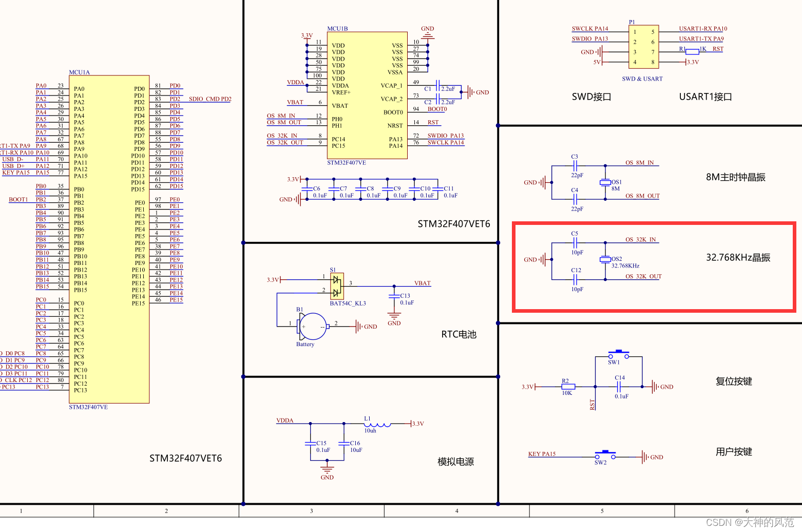Viewport: 802px width, 532px height.
Task: Click capacitor C3 22pF symbol
Action: click(576, 165)
